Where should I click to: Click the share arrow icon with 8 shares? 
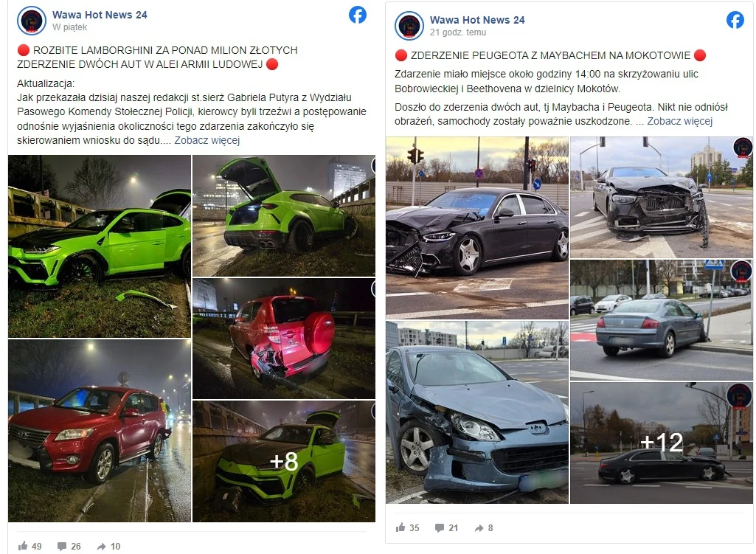(x=479, y=528)
